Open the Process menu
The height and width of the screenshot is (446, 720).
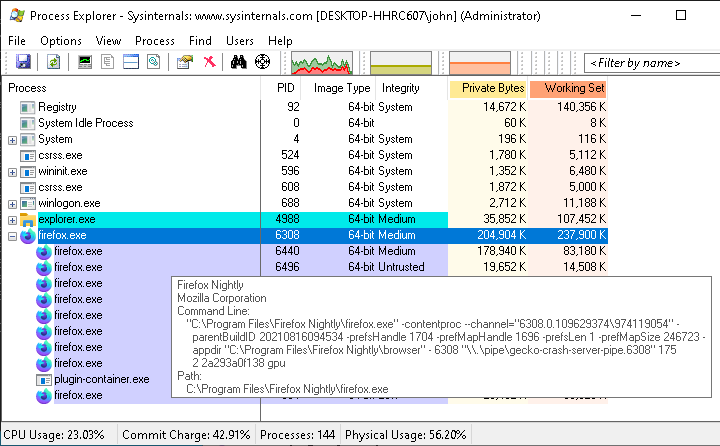point(155,41)
